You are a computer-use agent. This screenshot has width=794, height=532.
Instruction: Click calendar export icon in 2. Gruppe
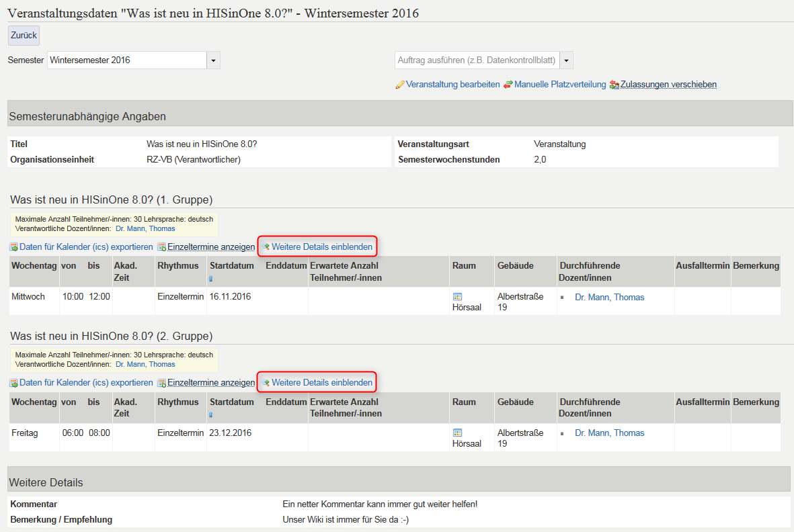(13, 384)
